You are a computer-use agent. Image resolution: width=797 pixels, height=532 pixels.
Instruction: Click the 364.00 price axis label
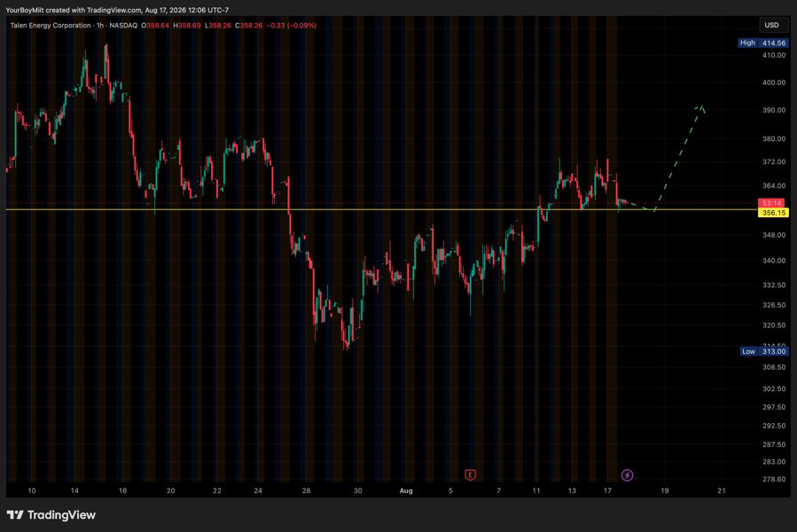774,185
